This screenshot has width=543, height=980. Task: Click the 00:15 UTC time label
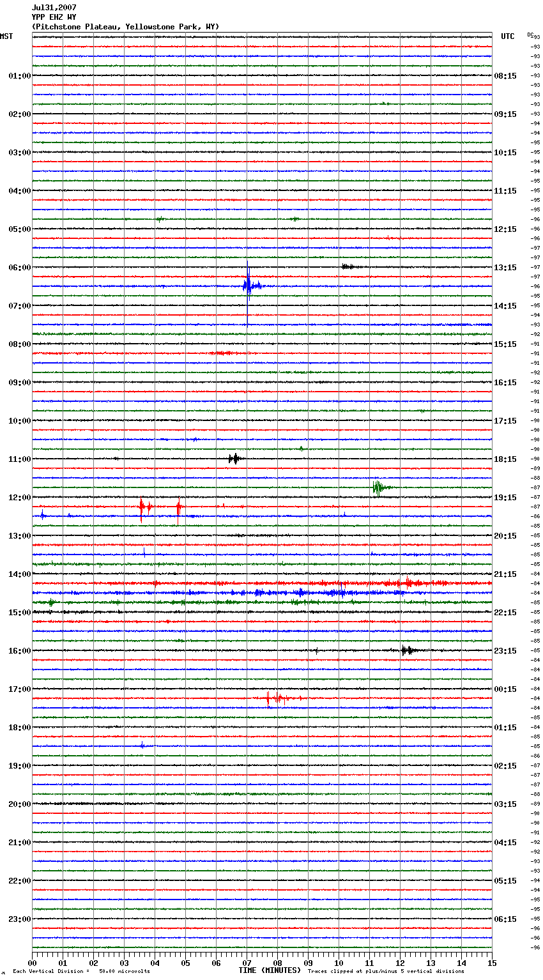pos(505,689)
